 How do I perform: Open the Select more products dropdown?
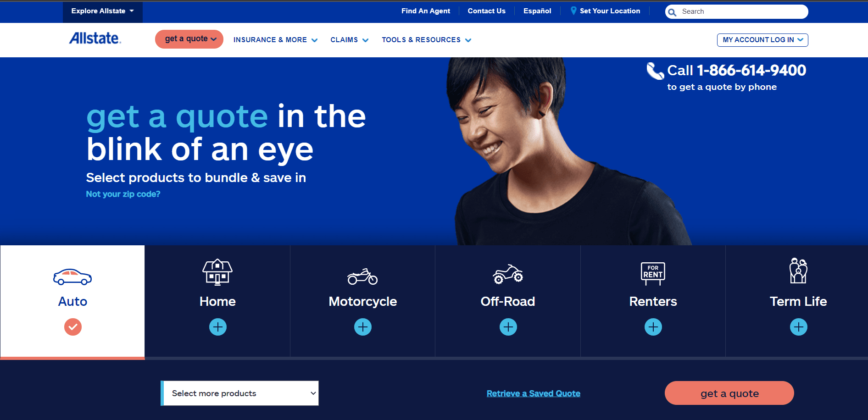tap(239, 393)
